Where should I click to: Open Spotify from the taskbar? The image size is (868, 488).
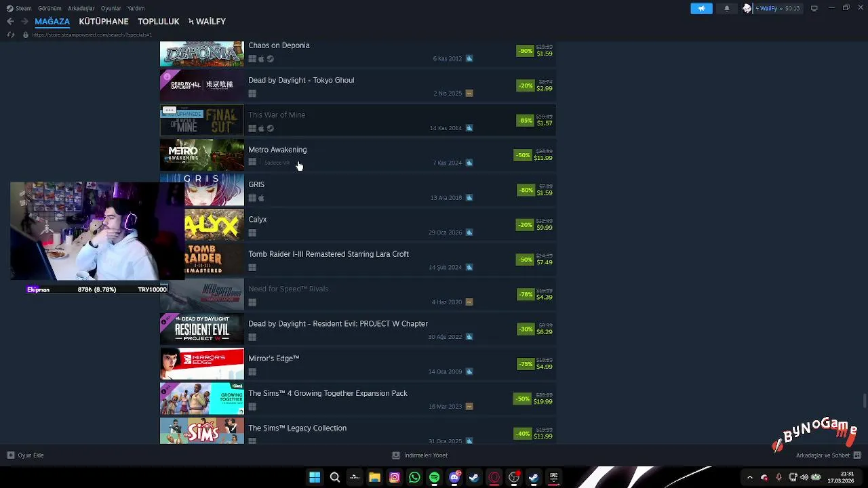[x=434, y=477]
